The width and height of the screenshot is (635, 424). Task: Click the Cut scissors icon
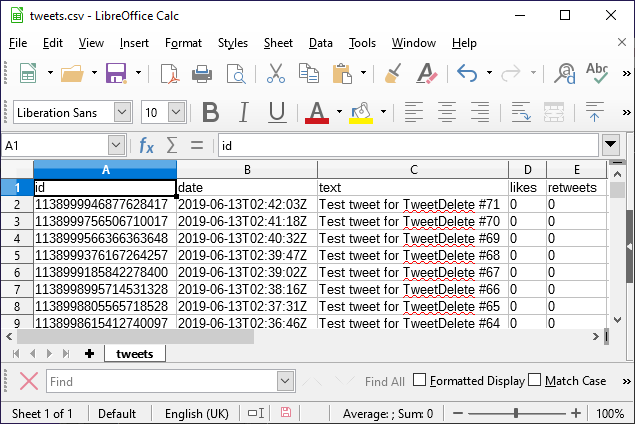277,73
